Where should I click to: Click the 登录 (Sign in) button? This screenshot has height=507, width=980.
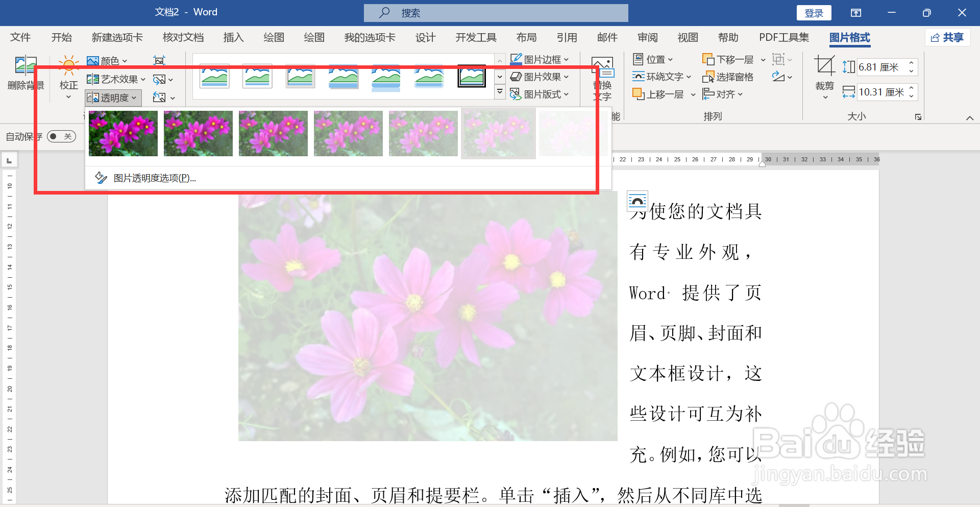click(x=814, y=13)
